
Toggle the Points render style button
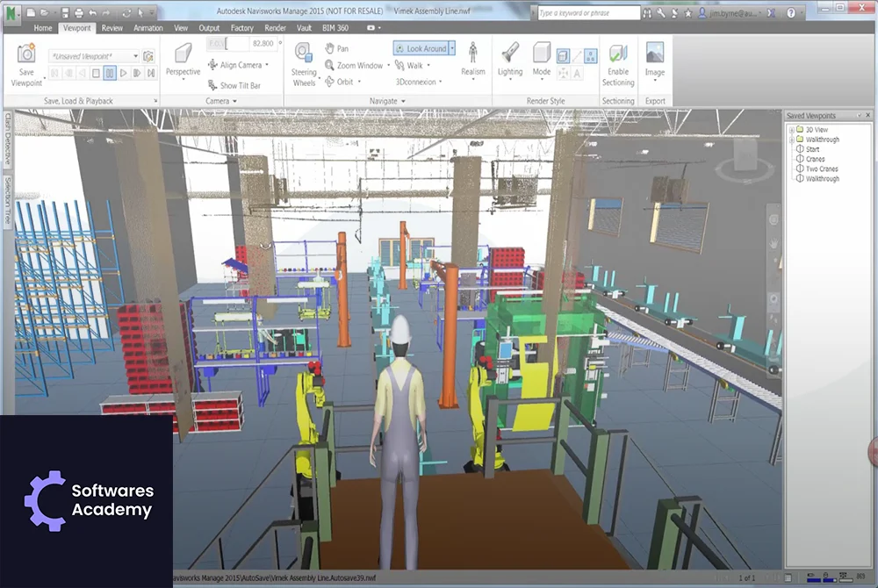(x=590, y=55)
